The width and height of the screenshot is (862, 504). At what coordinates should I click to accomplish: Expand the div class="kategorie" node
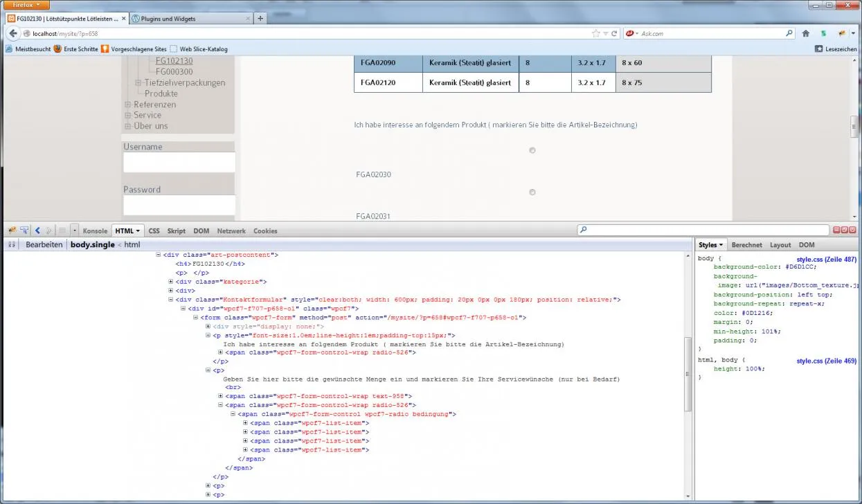click(x=171, y=282)
